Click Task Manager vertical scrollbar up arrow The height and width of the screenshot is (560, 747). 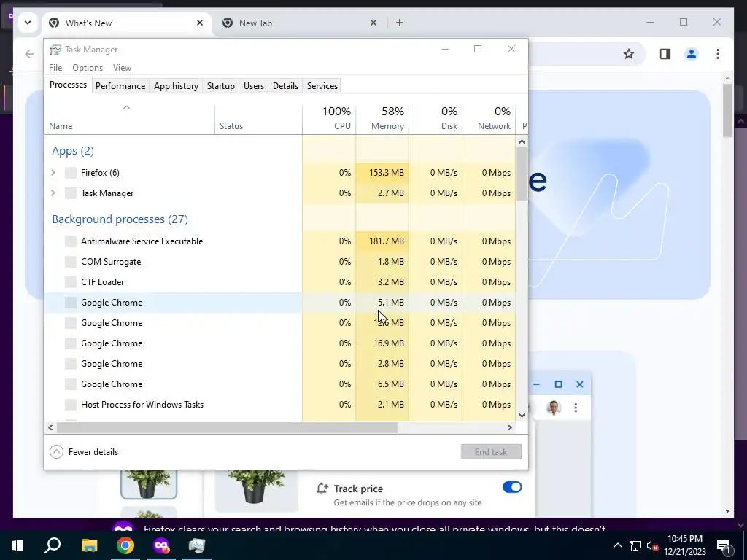[522, 141]
